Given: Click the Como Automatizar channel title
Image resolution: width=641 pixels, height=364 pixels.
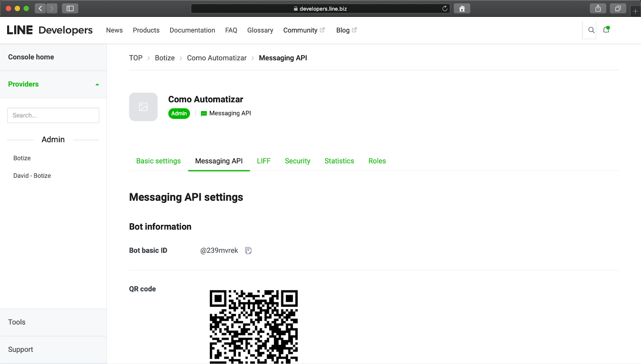Looking at the screenshot, I should [206, 99].
